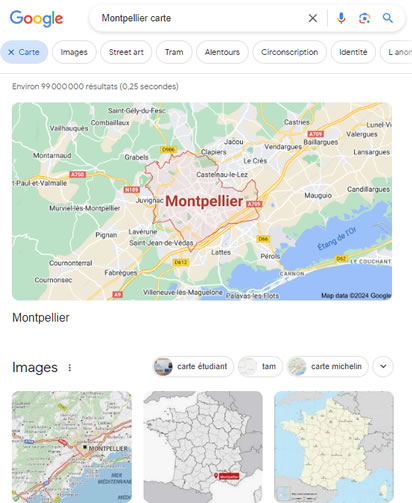Click the Google logo
The image size is (412, 503).
(36, 19)
